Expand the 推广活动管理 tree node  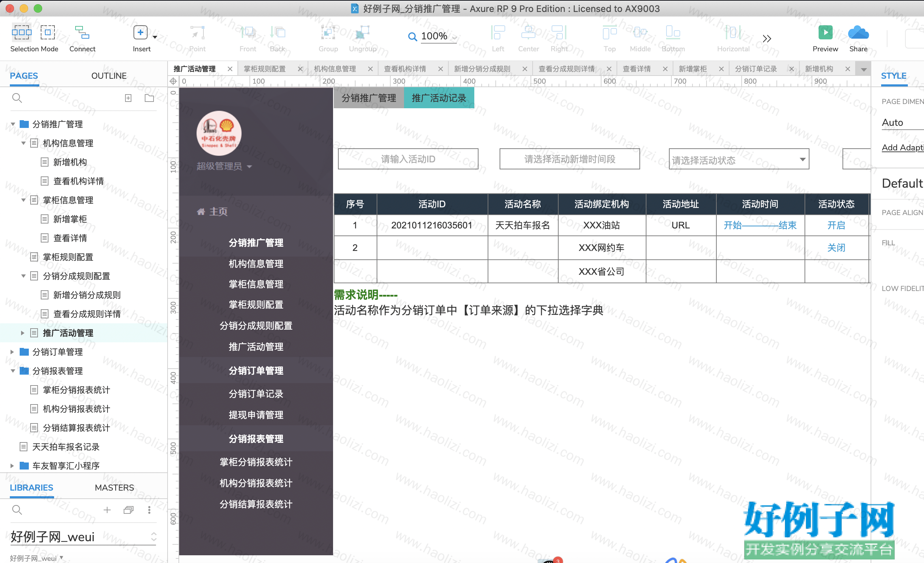(x=22, y=333)
